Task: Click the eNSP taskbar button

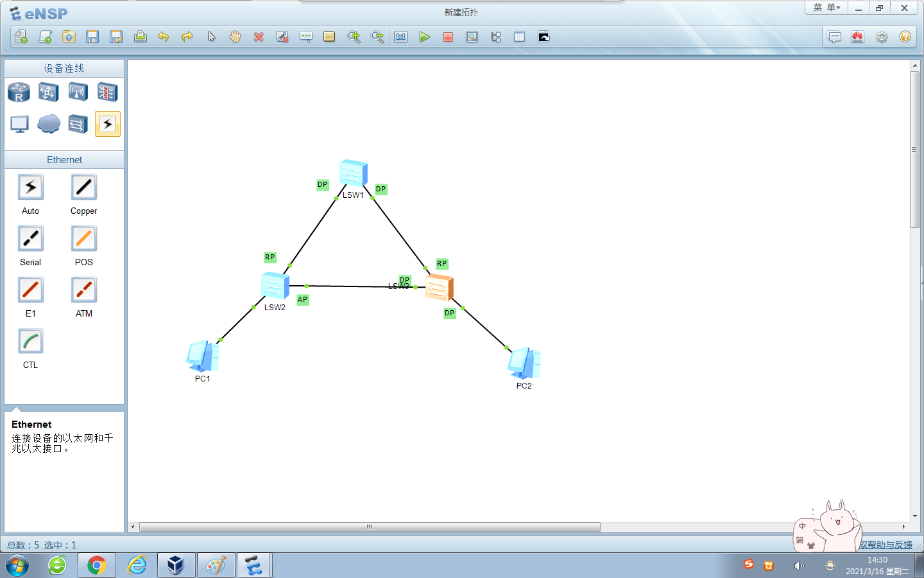Action: tap(254, 566)
